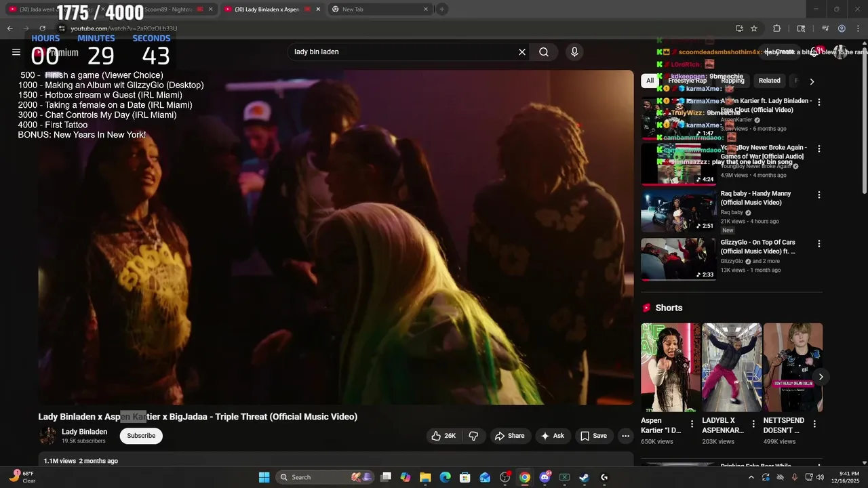Subscribe to Lady Binladen channel
The height and width of the screenshot is (488, 868).
click(141, 436)
